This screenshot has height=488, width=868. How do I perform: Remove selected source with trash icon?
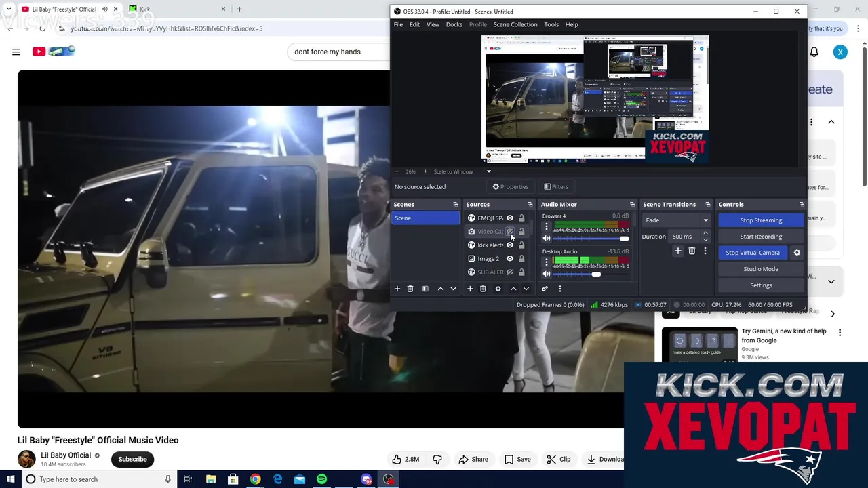[x=483, y=289]
